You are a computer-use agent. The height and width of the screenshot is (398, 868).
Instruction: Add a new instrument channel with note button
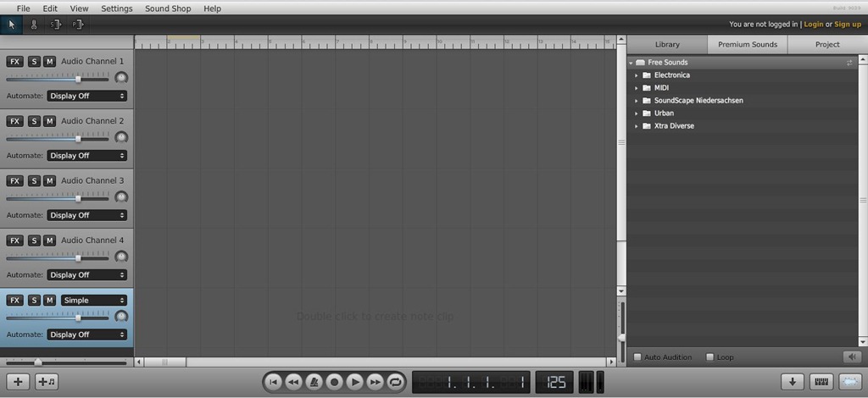(47, 382)
